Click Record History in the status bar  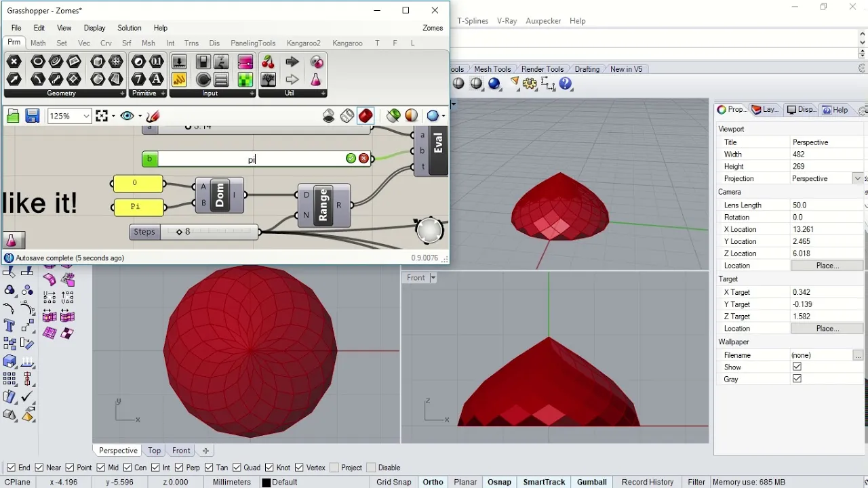tap(648, 482)
